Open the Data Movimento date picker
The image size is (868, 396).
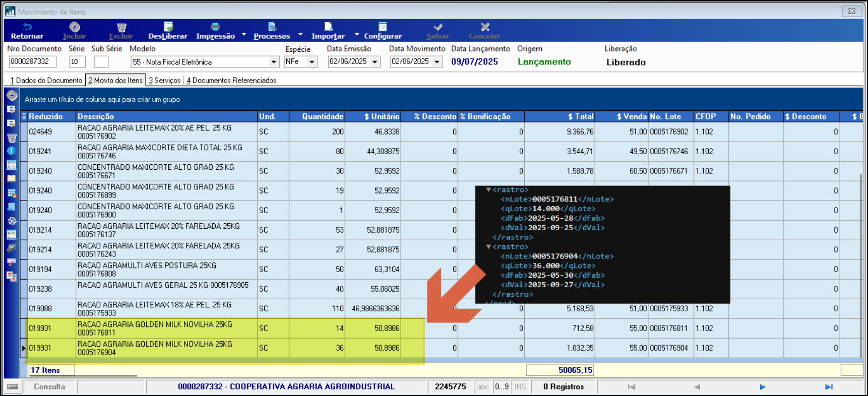tap(437, 62)
